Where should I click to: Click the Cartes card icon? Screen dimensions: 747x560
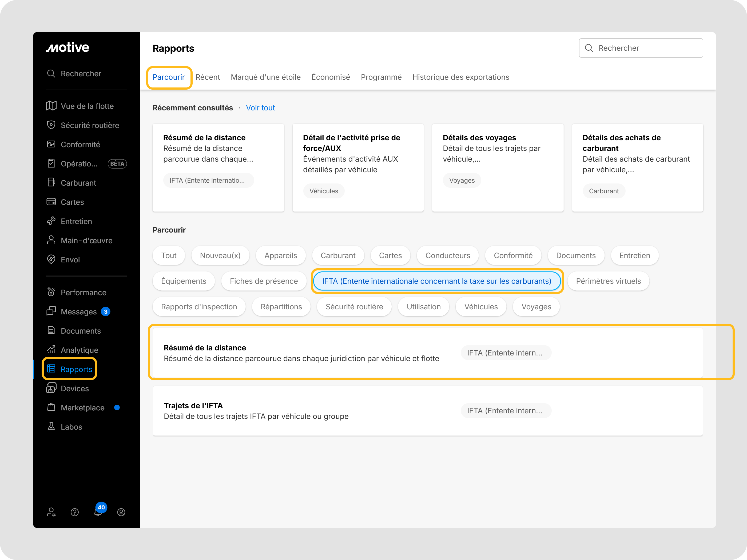click(51, 202)
